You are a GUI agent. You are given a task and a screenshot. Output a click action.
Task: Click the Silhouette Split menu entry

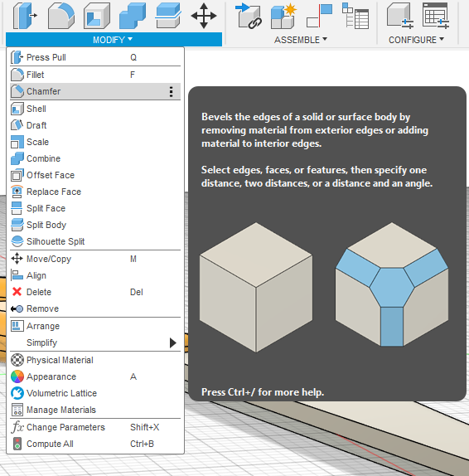[95, 241]
